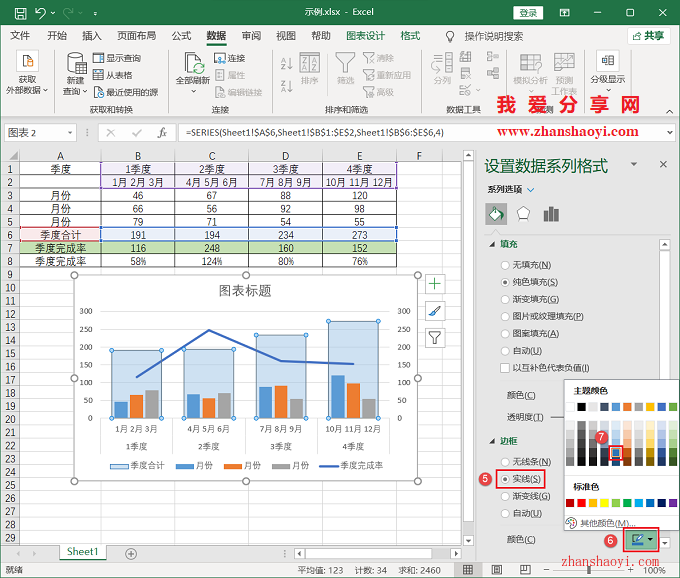
Task: Add a new sheet button
Action: pyautogui.click(x=131, y=554)
